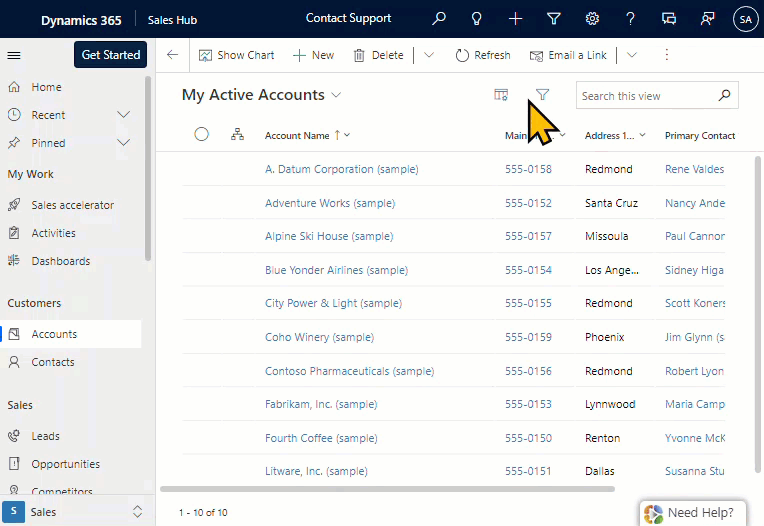Open Contacts in sidebar
The height and width of the screenshot is (526, 764).
click(53, 362)
